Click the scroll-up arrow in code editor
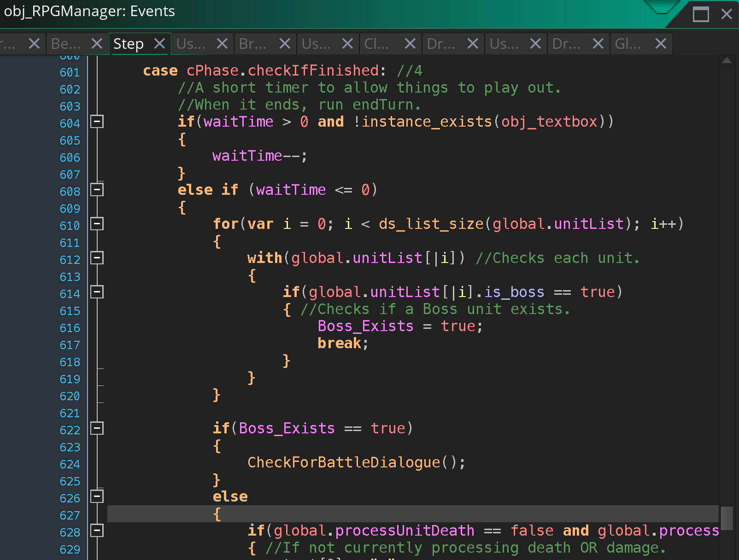The image size is (739, 560). point(727,61)
